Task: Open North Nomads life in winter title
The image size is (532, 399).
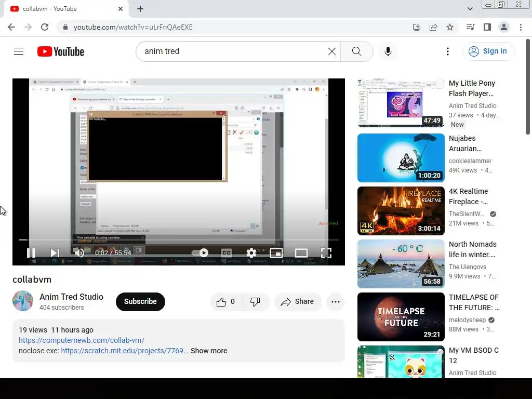Action: 473,249
